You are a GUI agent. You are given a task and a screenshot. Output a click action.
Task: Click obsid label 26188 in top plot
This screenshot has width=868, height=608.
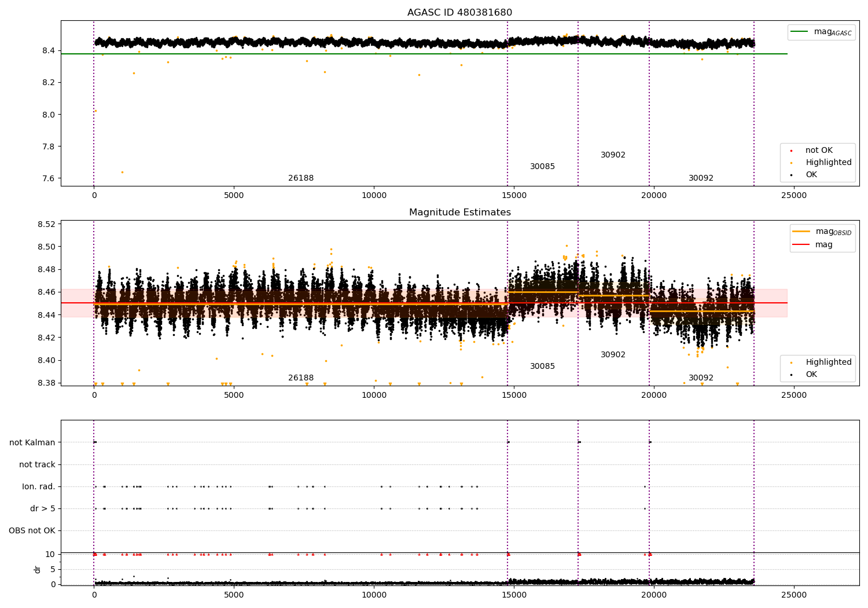[301, 178]
